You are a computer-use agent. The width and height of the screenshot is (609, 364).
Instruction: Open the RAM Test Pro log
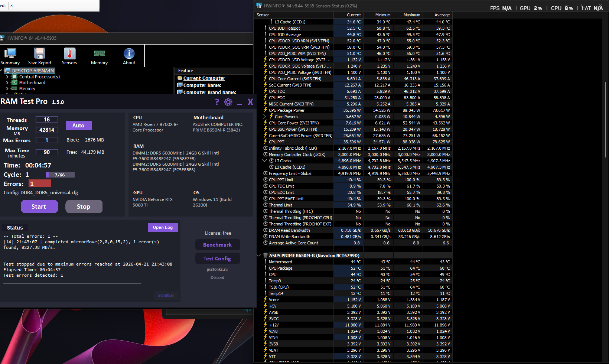(x=163, y=227)
